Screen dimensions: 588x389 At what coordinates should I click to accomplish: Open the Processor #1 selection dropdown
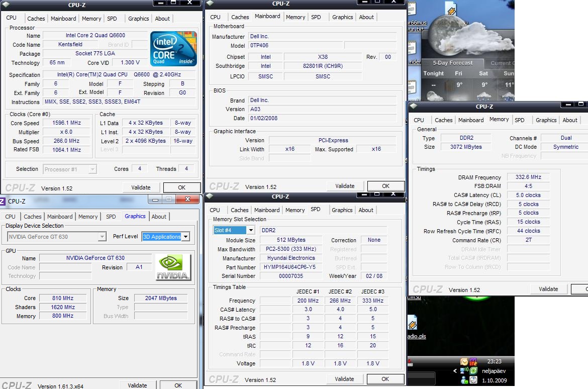click(x=92, y=169)
